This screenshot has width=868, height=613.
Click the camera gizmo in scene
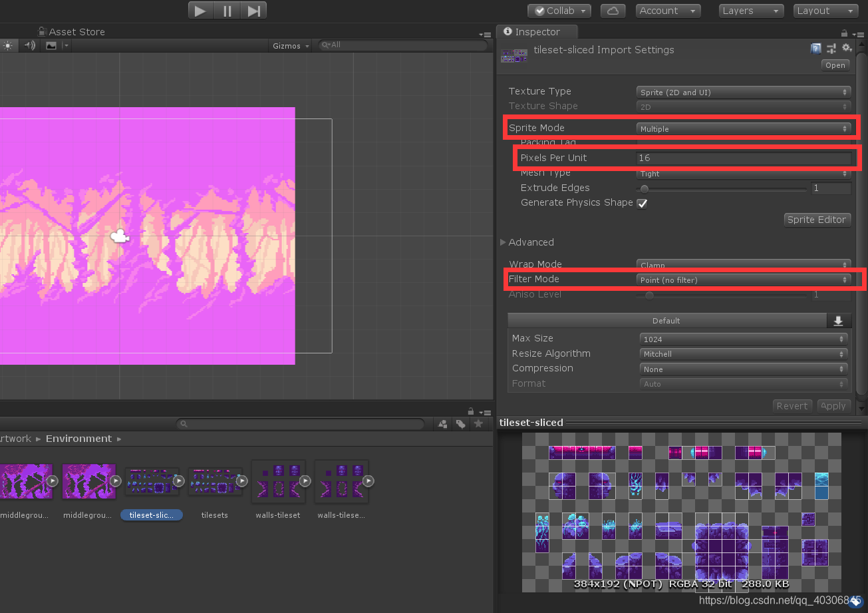point(119,236)
